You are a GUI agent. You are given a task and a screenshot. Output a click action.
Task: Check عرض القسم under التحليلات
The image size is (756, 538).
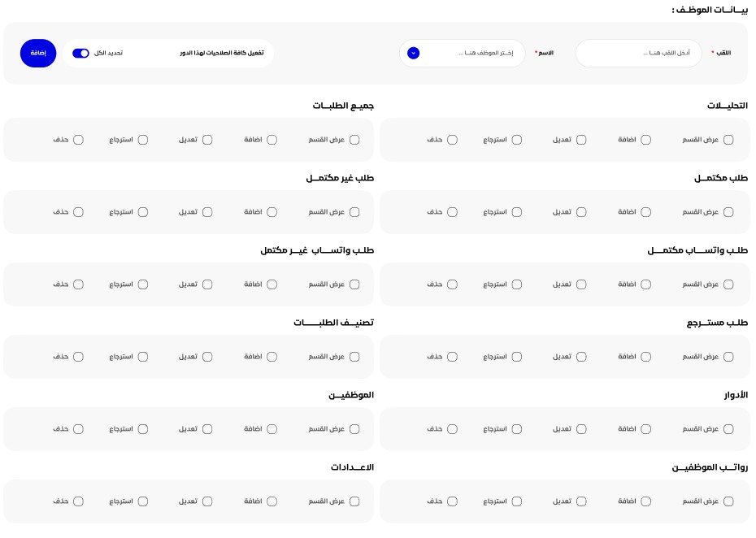pyautogui.click(x=728, y=140)
